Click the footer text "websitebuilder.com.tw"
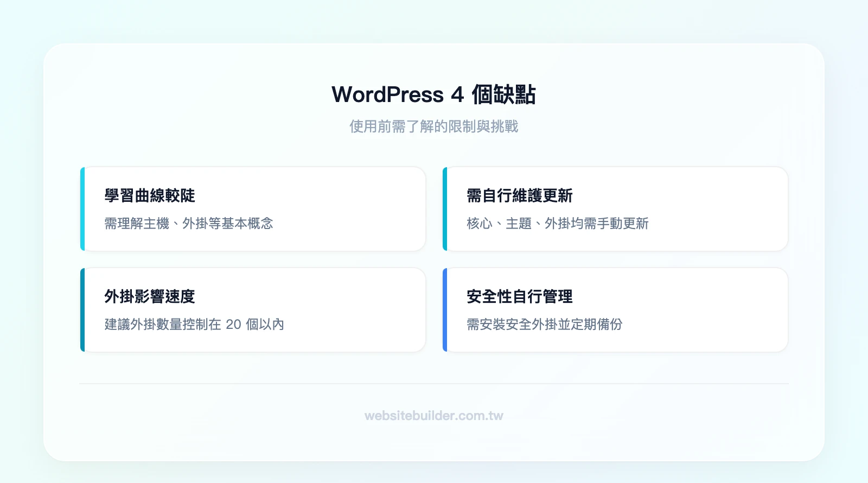Screen dimensions: 868x483 coord(433,416)
